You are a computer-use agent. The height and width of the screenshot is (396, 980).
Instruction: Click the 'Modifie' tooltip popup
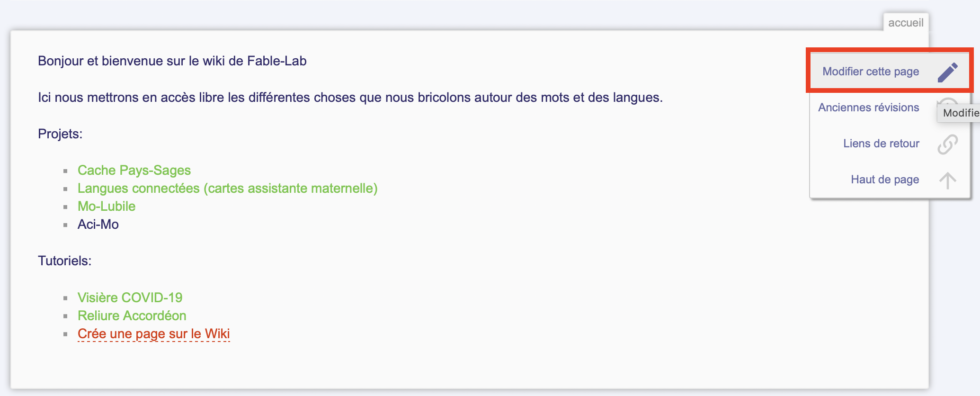(960, 113)
